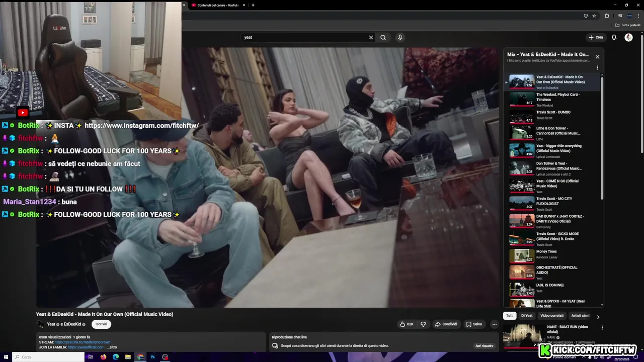Subscribe using Iscriviti button
Viewport: 644px width, 362px height.
101,324
